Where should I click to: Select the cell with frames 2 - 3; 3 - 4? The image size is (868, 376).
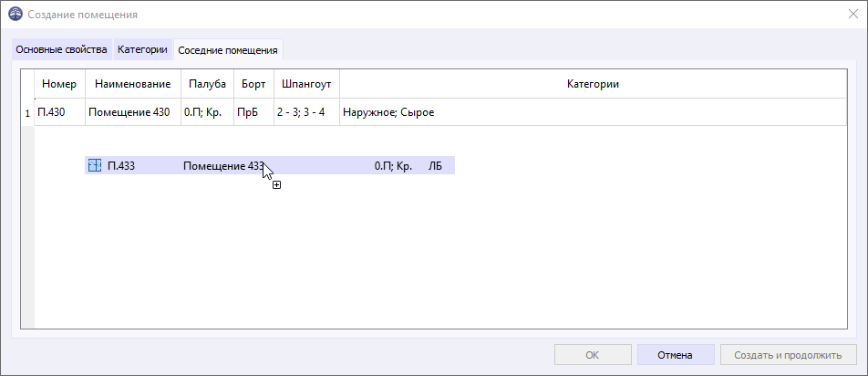coord(305,112)
